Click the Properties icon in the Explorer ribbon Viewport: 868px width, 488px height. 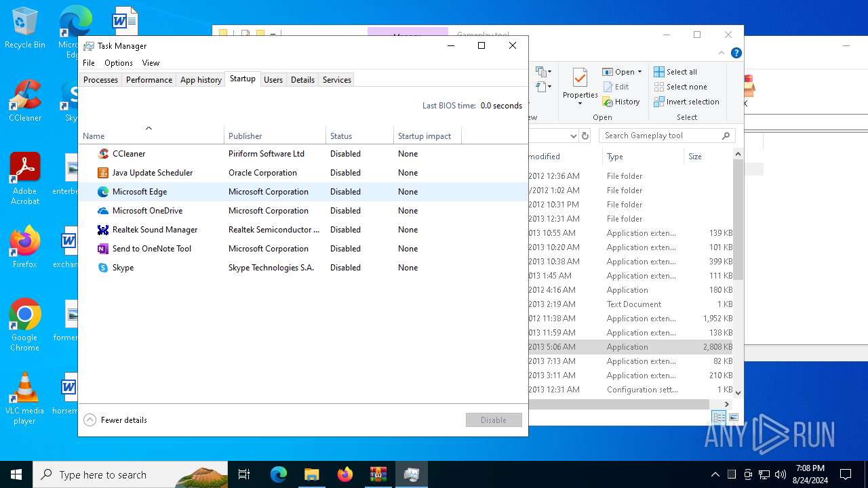pyautogui.click(x=580, y=77)
